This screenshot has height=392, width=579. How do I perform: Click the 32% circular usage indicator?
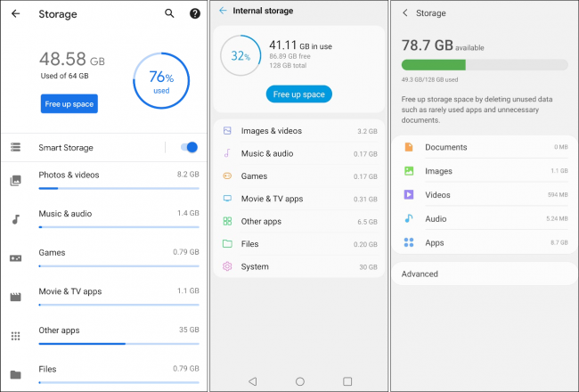[x=241, y=55]
